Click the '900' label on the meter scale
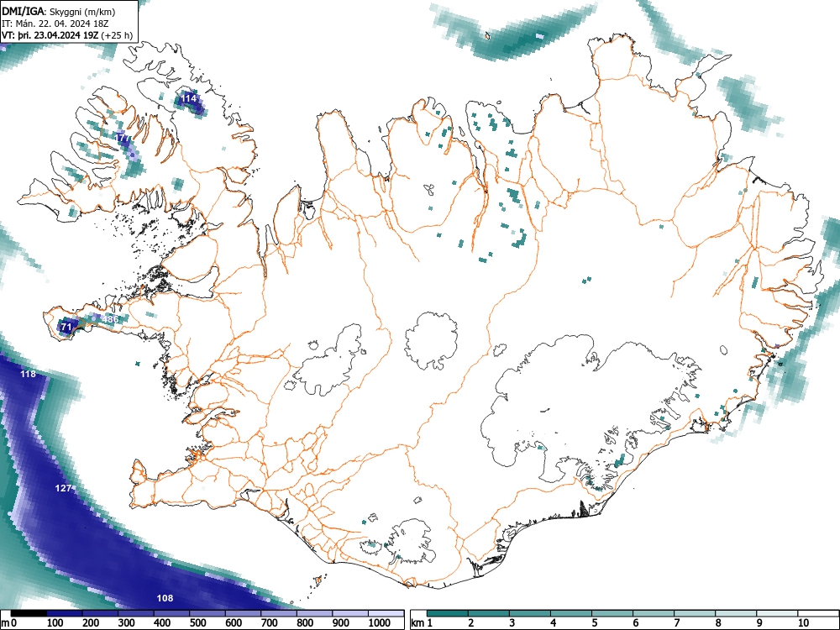 click(x=341, y=622)
